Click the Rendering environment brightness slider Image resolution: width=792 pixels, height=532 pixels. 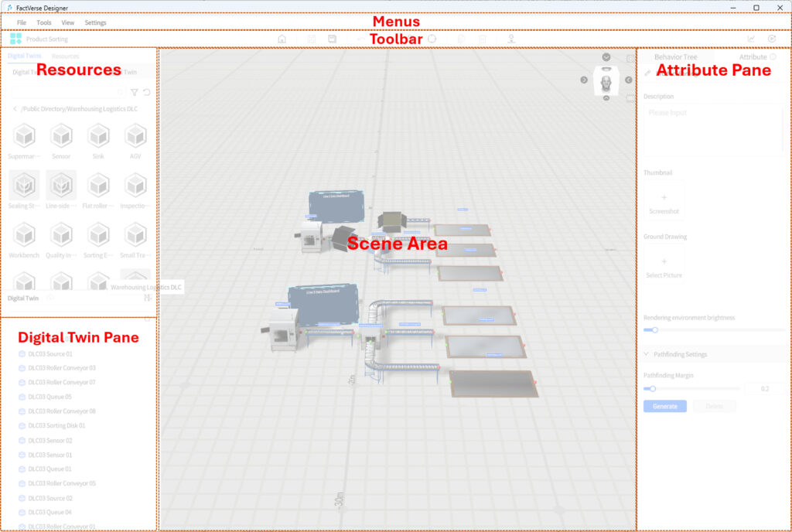[x=714, y=330]
